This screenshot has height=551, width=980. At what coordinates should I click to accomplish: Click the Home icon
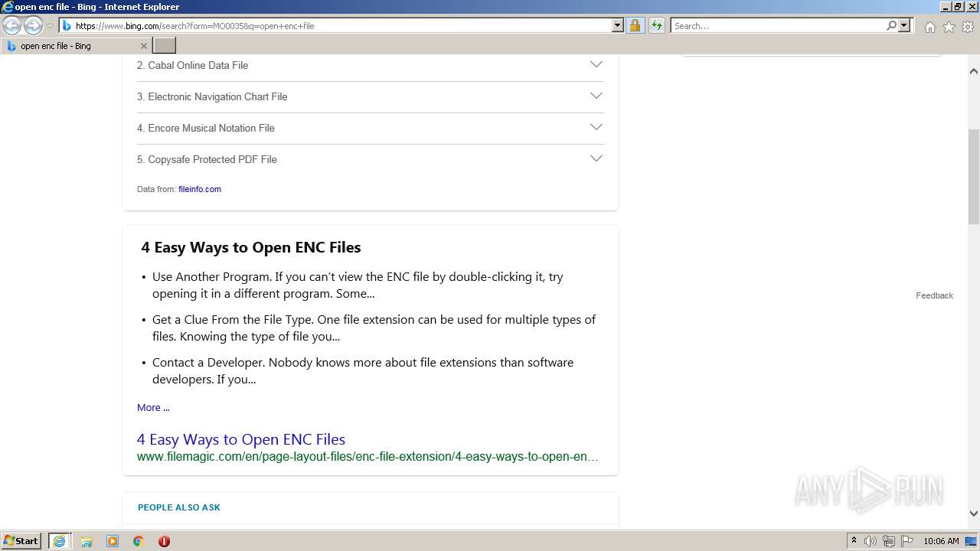[929, 27]
